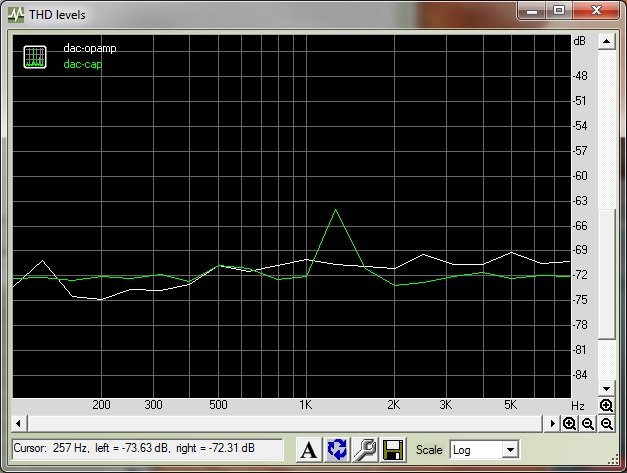
Task: Click the -48 dB axis label
Action: point(581,76)
